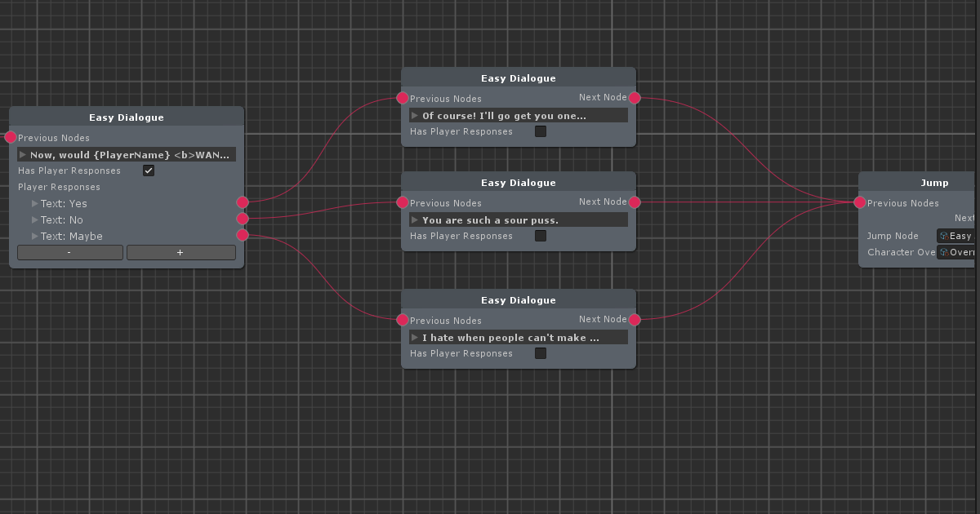
Task: Select the top Easy Dialogue node title bar
Action: 519,78
